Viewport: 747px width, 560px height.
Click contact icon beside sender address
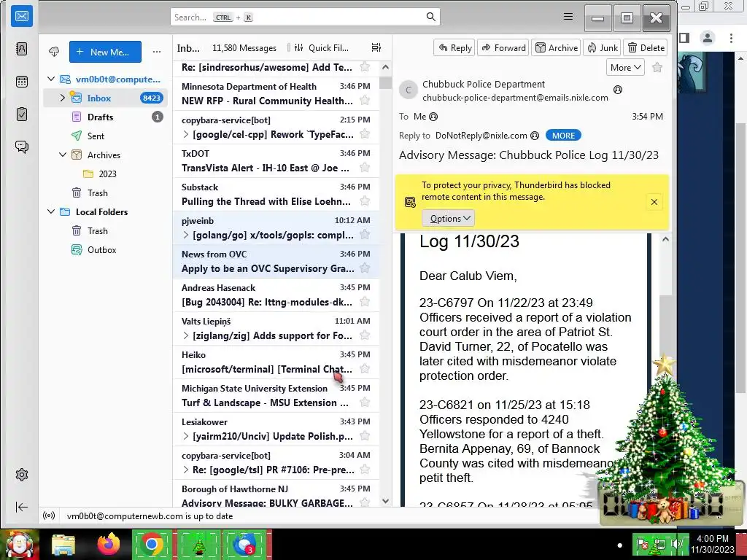(618, 90)
